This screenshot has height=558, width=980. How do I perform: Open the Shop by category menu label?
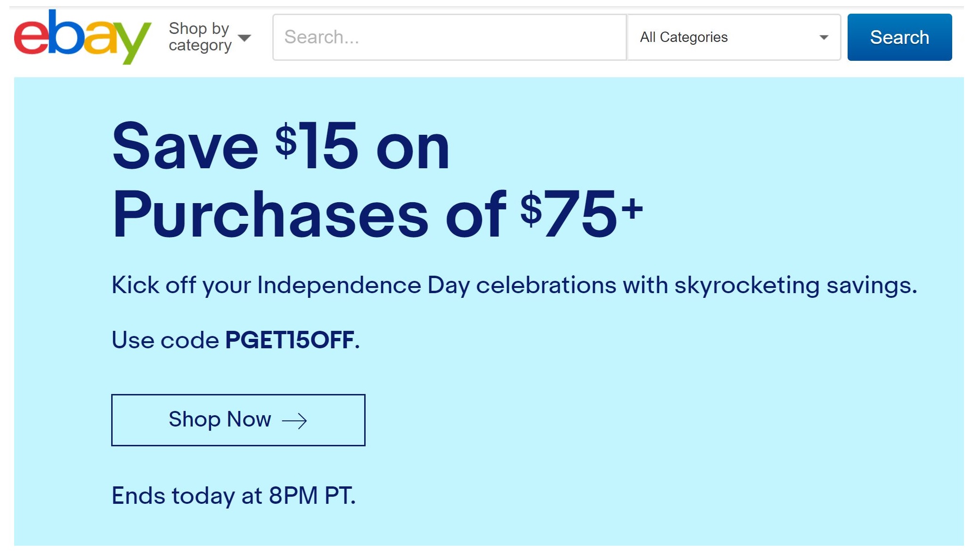pyautogui.click(x=200, y=37)
